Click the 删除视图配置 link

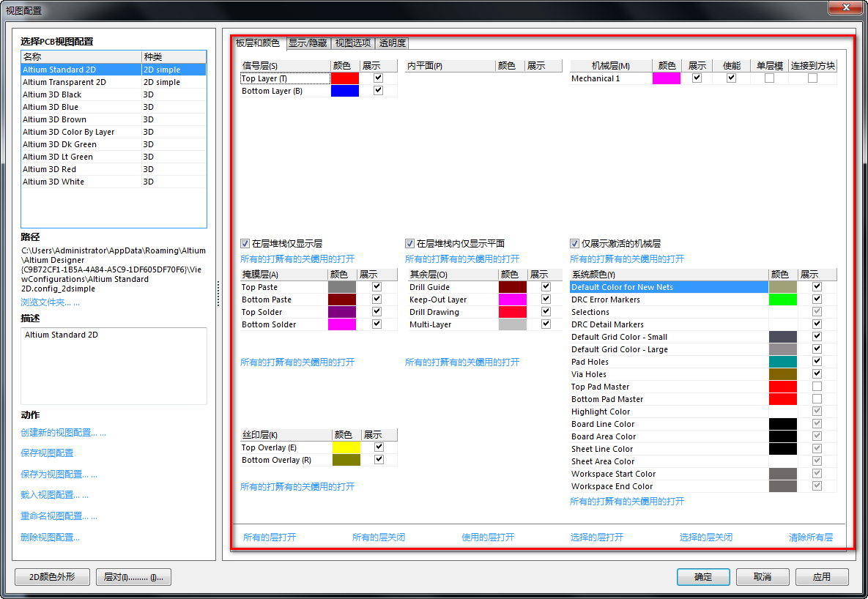point(51,537)
